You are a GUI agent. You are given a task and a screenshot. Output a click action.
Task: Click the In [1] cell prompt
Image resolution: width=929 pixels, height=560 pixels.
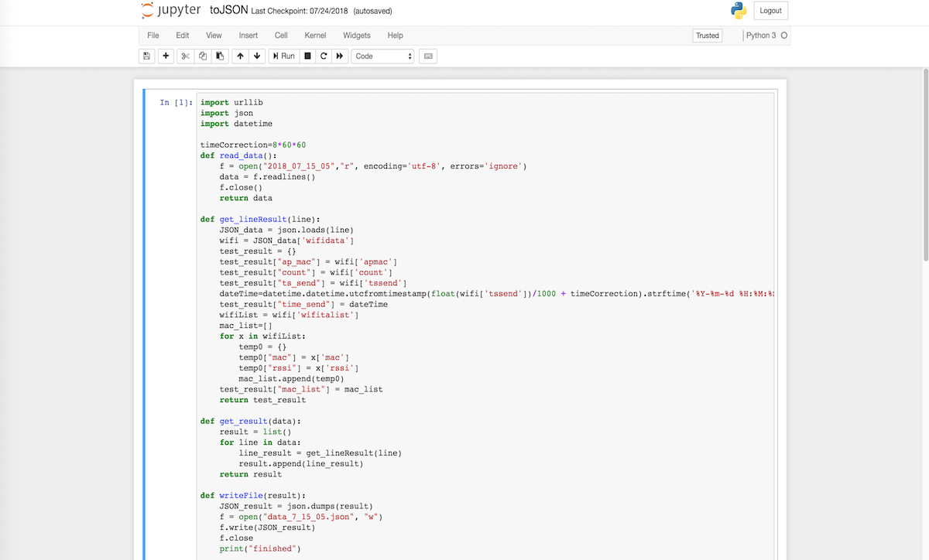(x=175, y=102)
